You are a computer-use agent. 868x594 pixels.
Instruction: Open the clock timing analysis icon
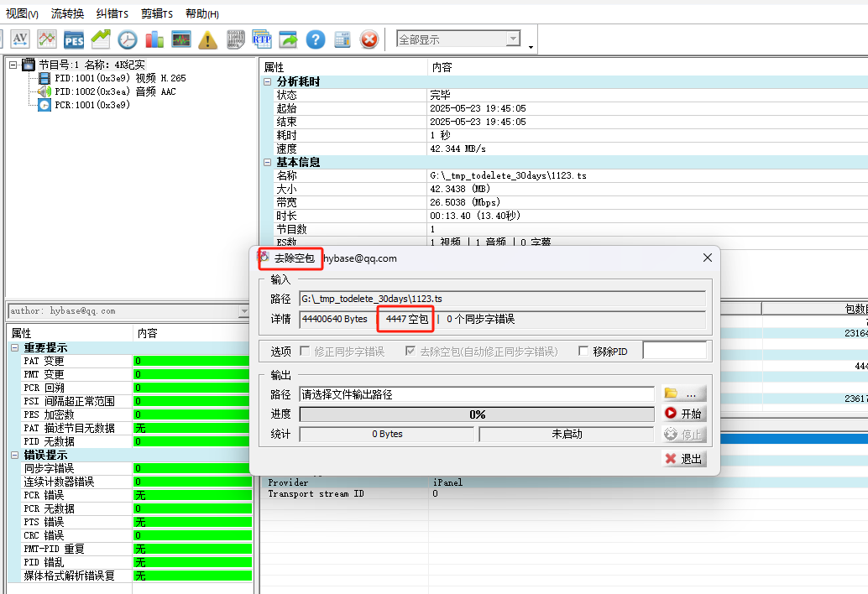128,39
